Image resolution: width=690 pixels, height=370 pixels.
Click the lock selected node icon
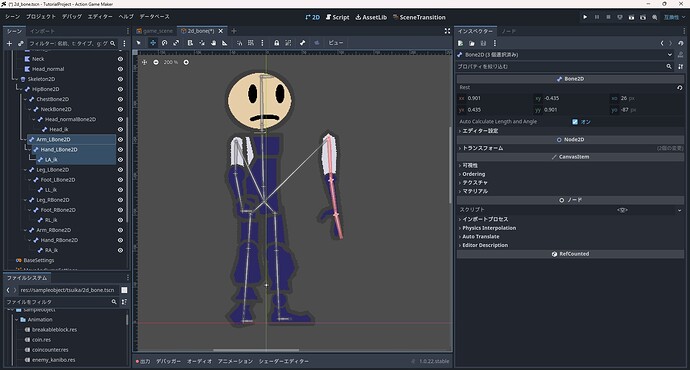[276, 43]
